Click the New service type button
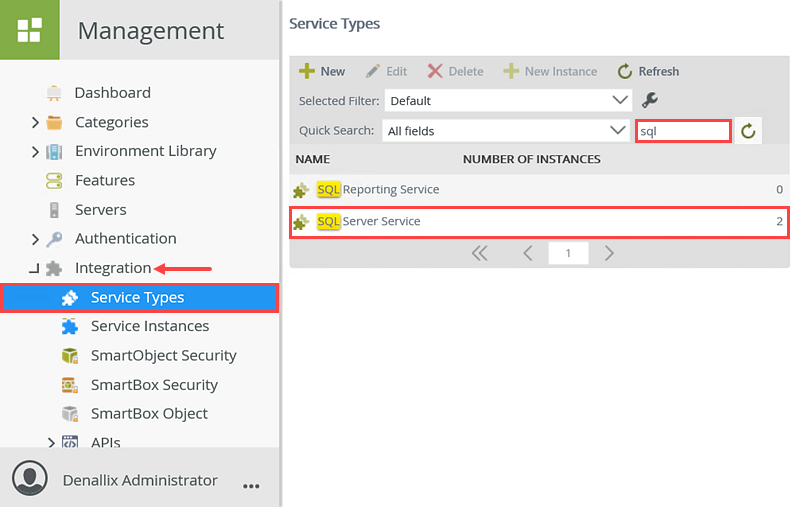The height and width of the screenshot is (507, 800). 322,71
